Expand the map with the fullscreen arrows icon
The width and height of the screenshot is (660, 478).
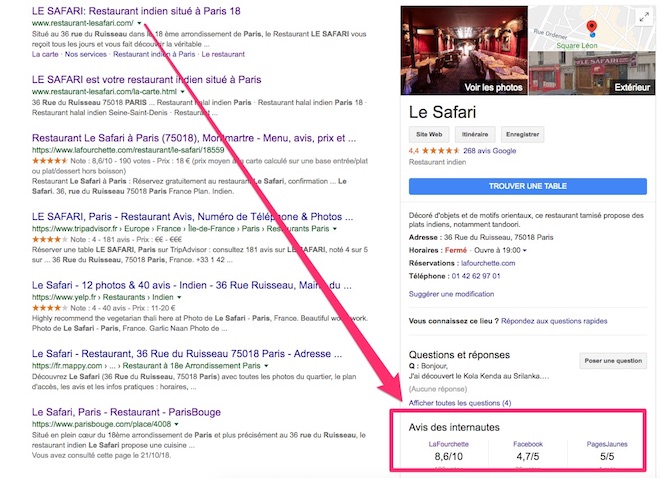(644, 18)
